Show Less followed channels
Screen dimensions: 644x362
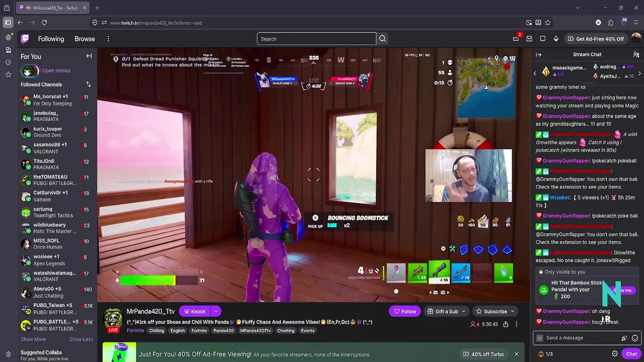click(81, 339)
